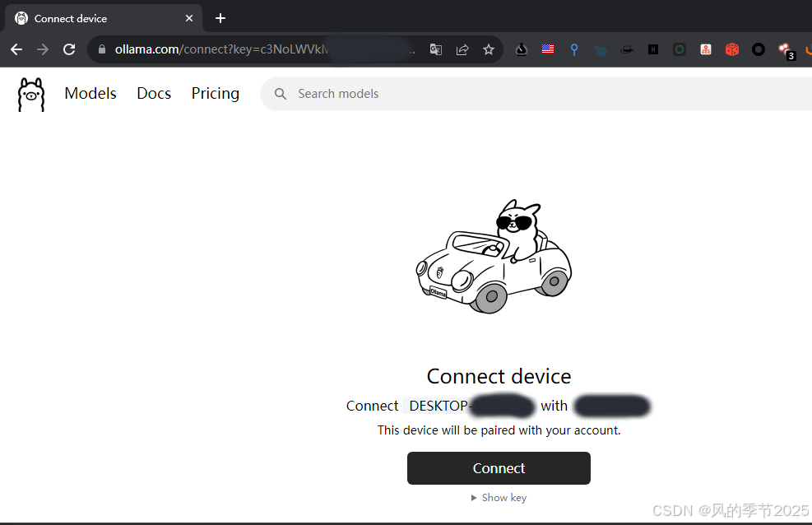Open a new tab with plus button

(220, 18)
